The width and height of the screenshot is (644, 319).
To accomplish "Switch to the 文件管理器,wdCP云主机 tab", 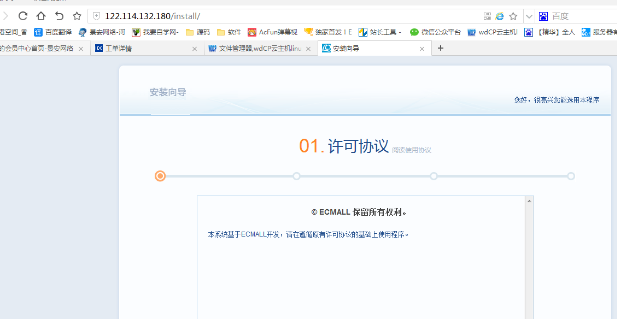I will [257, 49].
